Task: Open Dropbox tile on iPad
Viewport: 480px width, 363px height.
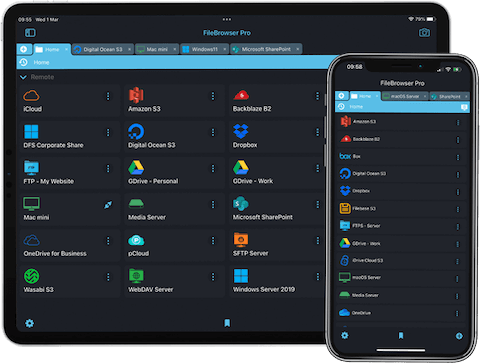Action: 277,137
